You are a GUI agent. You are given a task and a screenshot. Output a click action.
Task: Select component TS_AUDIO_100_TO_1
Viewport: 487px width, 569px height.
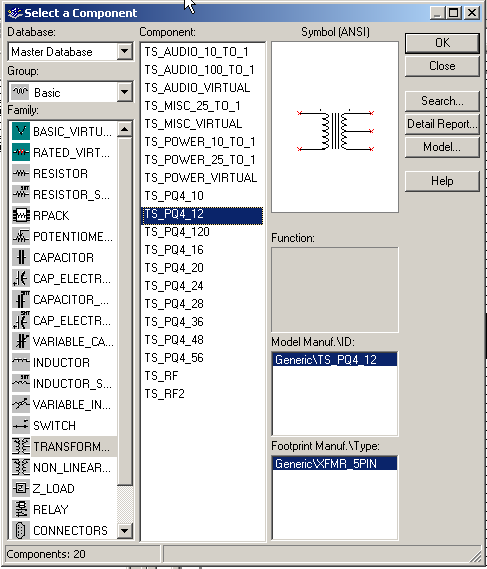[199, 70]
